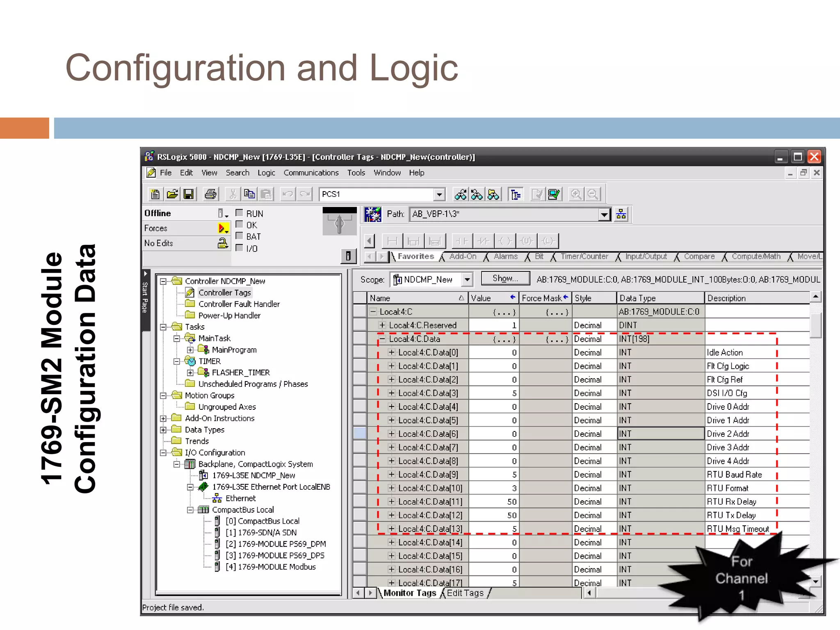Open the Tools menu
840x630 pixels.
pos(356,173)
